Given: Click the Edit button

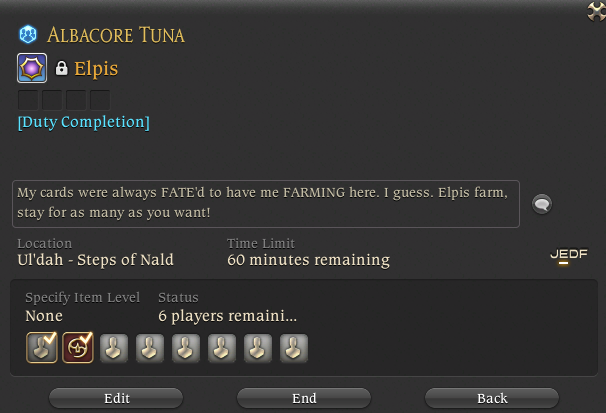Looking at the screenshot, I should pos(116,398).
